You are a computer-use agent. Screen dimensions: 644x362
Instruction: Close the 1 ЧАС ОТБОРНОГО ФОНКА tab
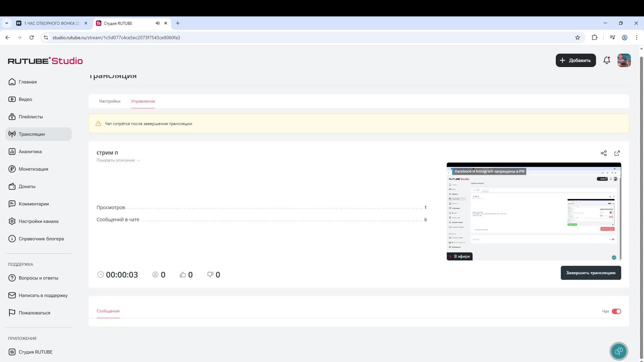coord(86,23)
